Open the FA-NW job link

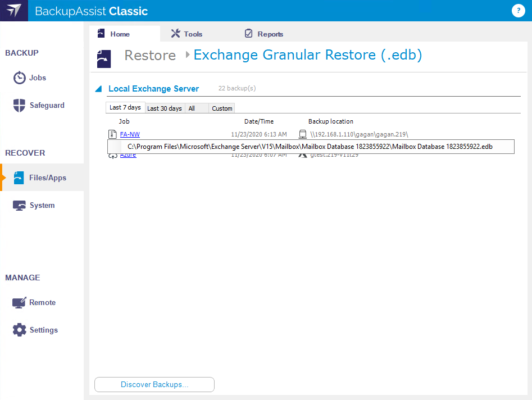point(130,134)
